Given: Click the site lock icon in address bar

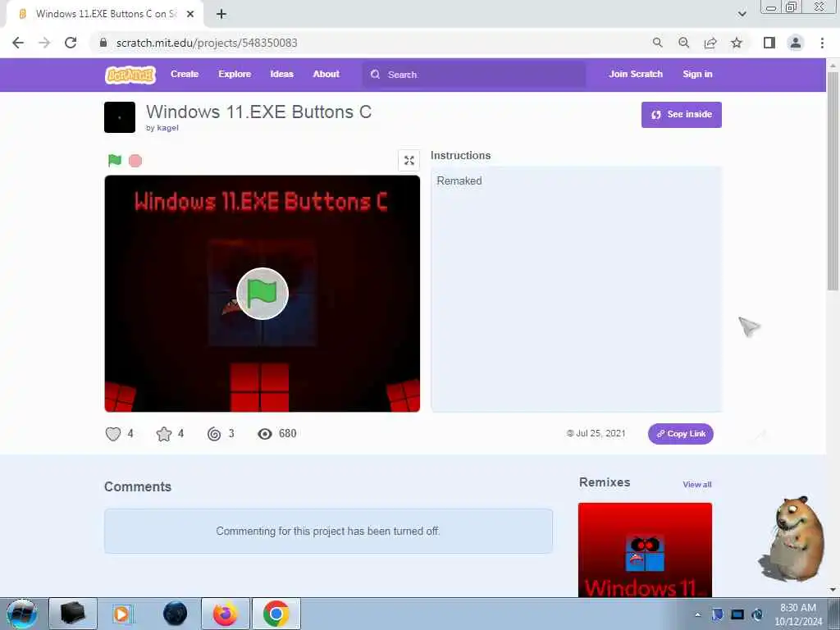Looking at the screenshot, I should pyautogui.click(x=103, y=43).
